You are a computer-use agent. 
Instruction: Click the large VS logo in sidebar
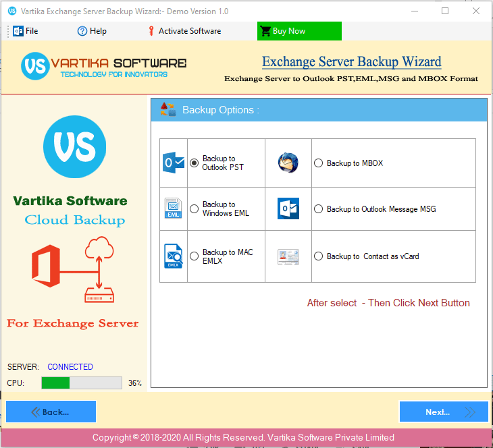tap(74, 146)
